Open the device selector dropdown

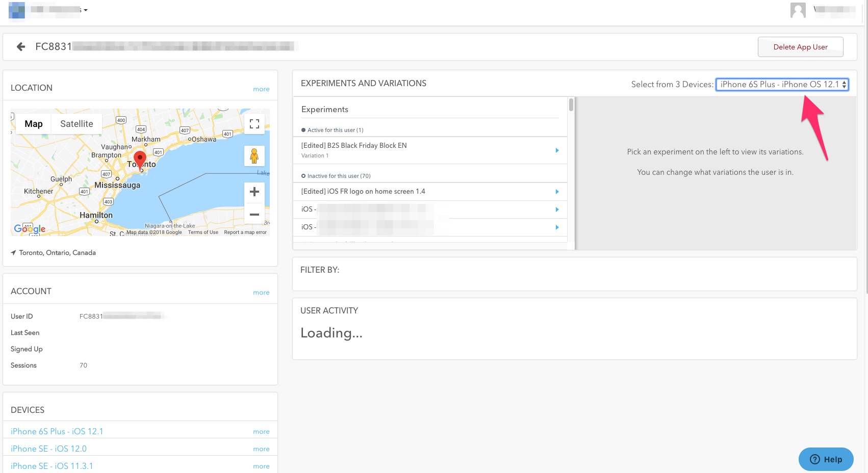(x=782, y=85)
